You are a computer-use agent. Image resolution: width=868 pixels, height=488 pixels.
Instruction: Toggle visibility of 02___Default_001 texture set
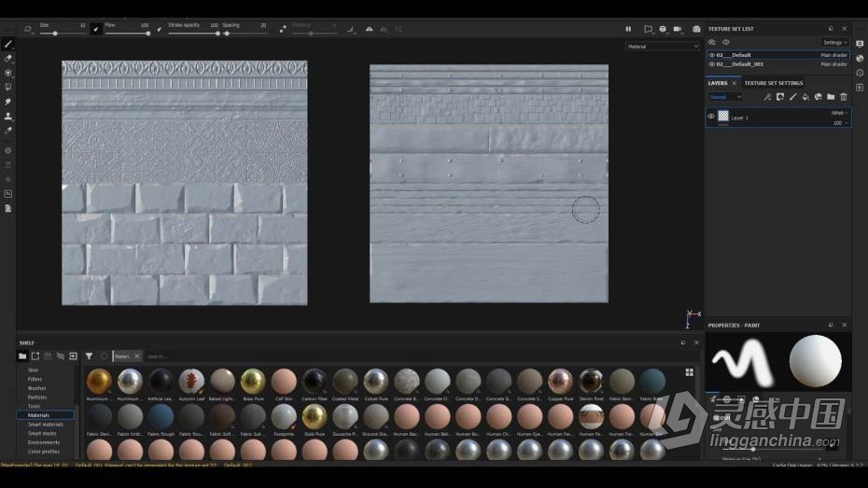tap(712, 64)
